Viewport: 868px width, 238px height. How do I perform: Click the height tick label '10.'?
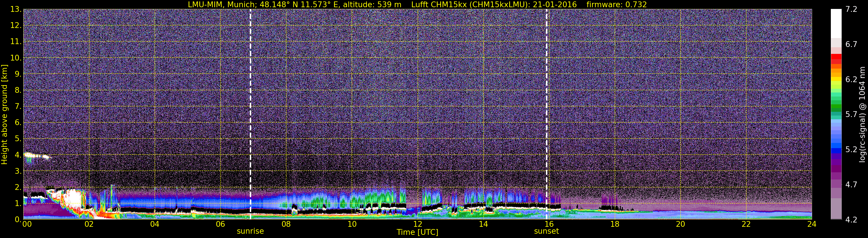16,58
